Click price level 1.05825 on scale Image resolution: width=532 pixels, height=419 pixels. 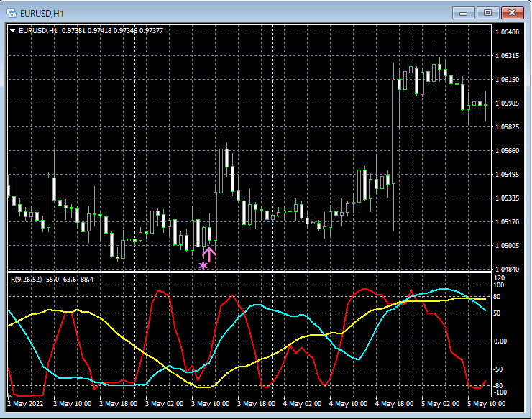(508, 127)
